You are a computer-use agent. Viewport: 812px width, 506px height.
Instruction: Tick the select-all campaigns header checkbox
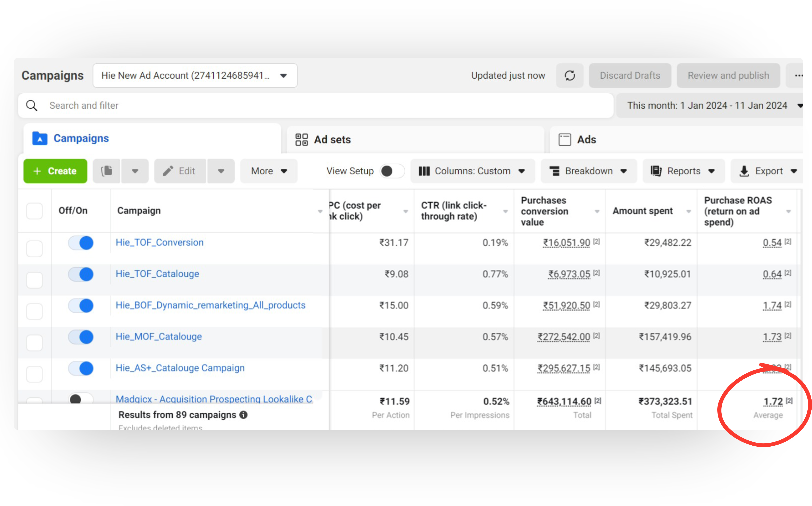[x=34, y=211]
